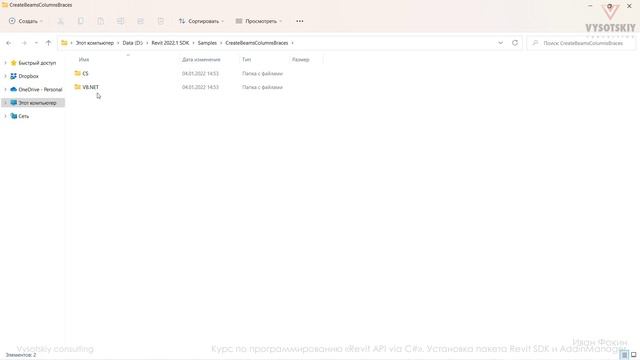Refresh the current folder view
The height and width of the screenshot is (360, 640).
tap(515, 43)
